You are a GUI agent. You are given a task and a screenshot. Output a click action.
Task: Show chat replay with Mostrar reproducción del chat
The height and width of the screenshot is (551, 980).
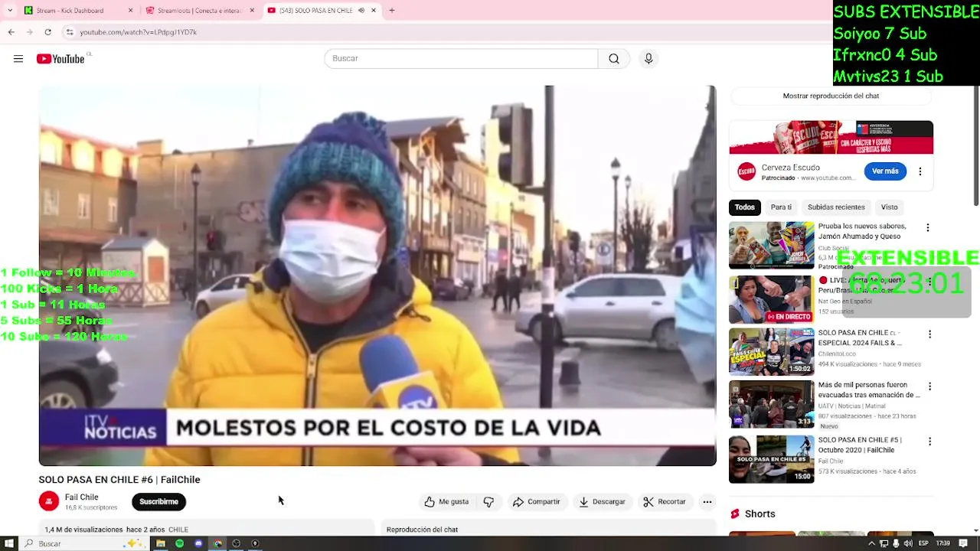831,96
